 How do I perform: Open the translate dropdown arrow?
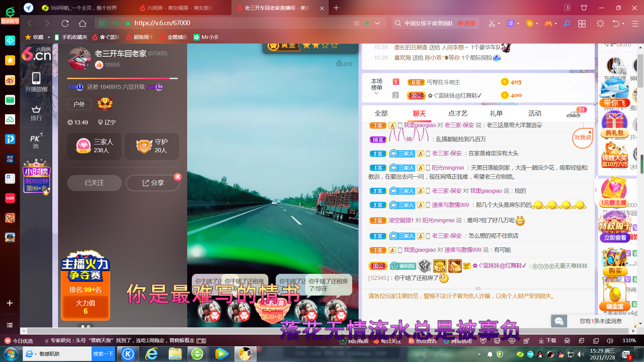tap(518, 24)
